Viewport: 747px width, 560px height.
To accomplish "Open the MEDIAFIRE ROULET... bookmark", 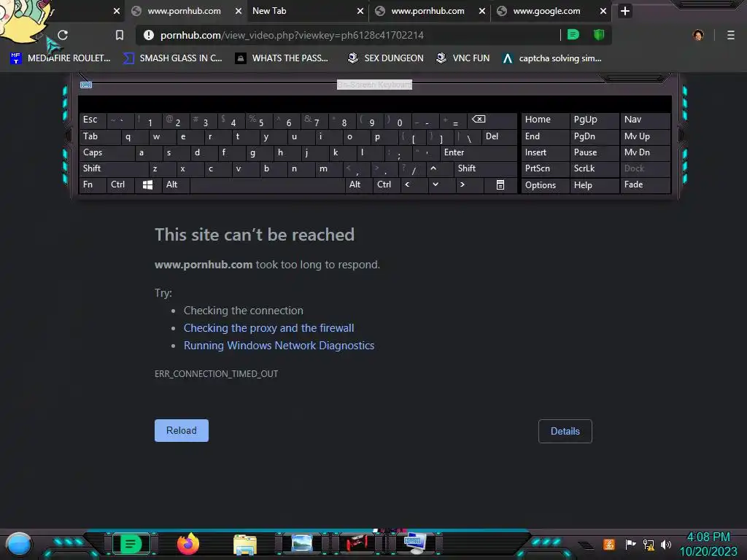I will [60, 58].
